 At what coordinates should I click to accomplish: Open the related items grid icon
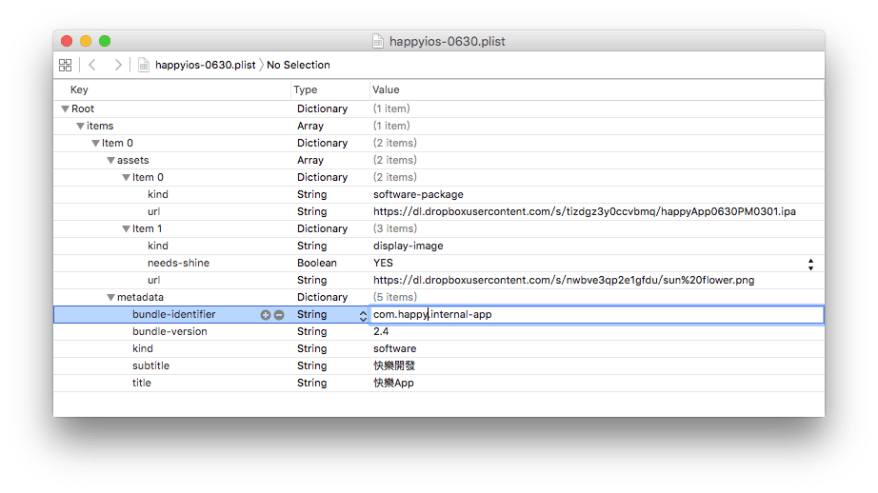pyautogui.click(x=65, y=65)
